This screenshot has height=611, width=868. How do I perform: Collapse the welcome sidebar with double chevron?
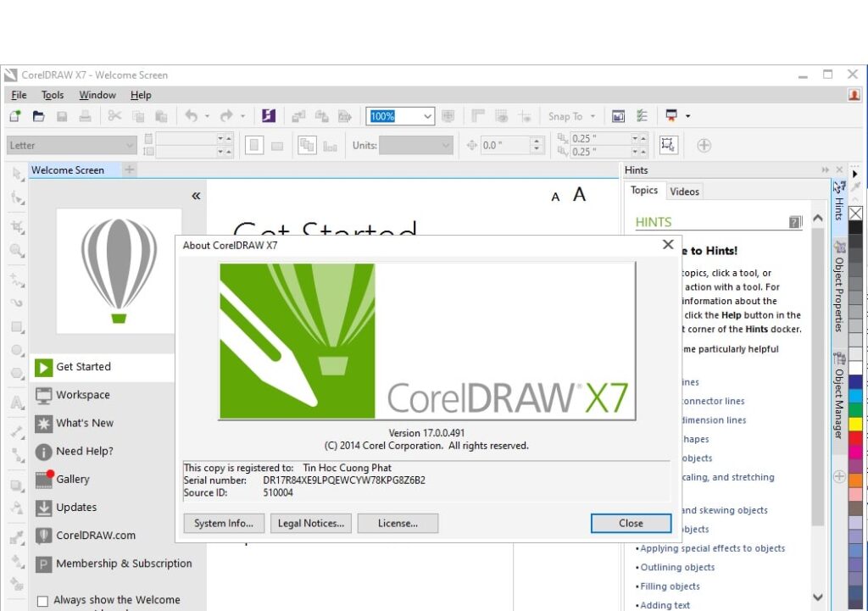pos(196,196)
